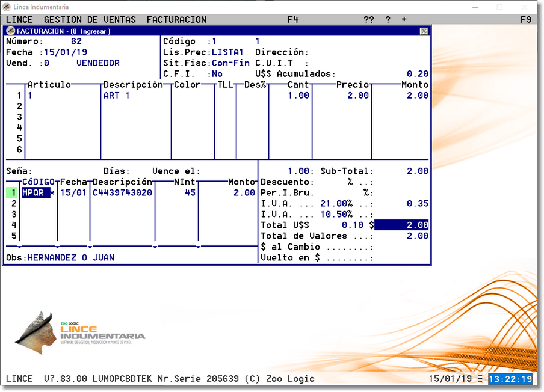Click the ?? help item
Screen dimensions: 544x392
[369, 20]
